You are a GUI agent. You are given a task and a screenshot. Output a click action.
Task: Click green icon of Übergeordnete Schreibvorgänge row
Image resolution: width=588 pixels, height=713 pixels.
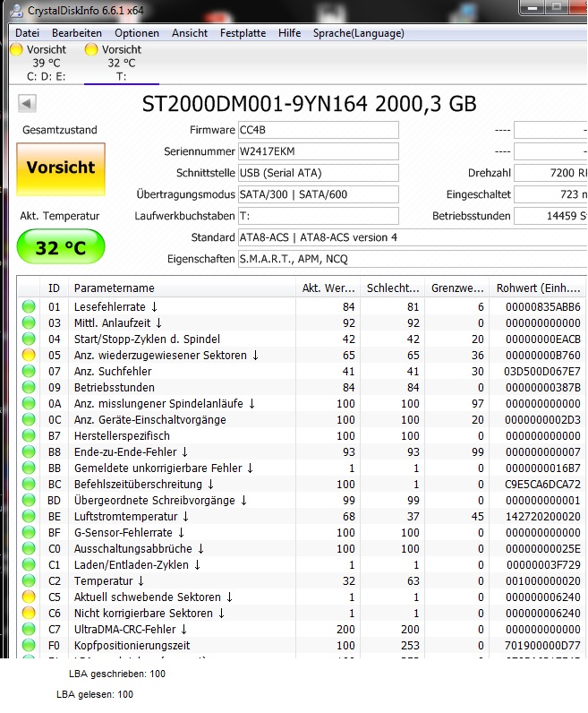tap(29, 501)
